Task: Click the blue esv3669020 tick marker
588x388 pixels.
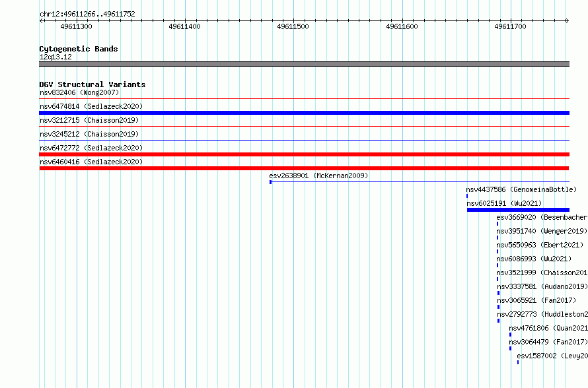Action: coord(497,224)
